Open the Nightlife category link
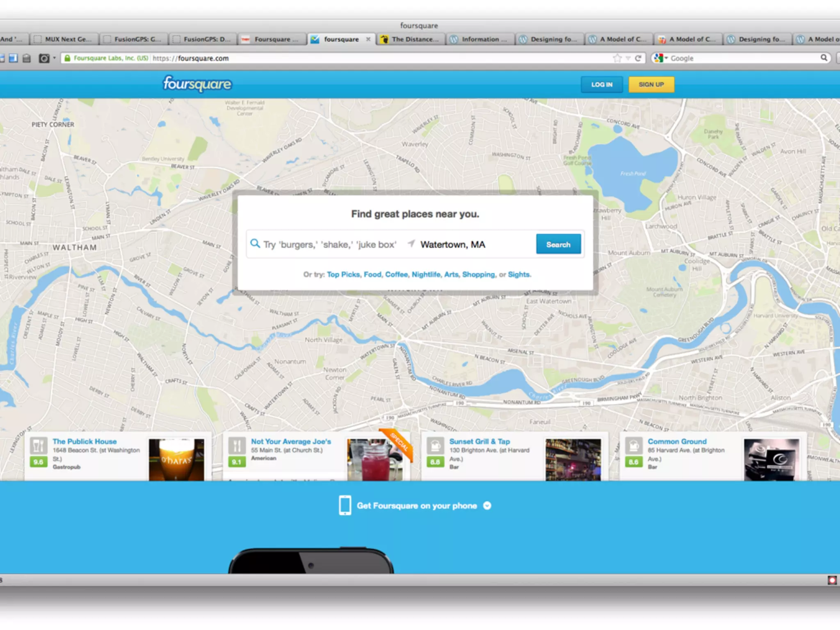840x630 pixels. [x=426, y=274]
